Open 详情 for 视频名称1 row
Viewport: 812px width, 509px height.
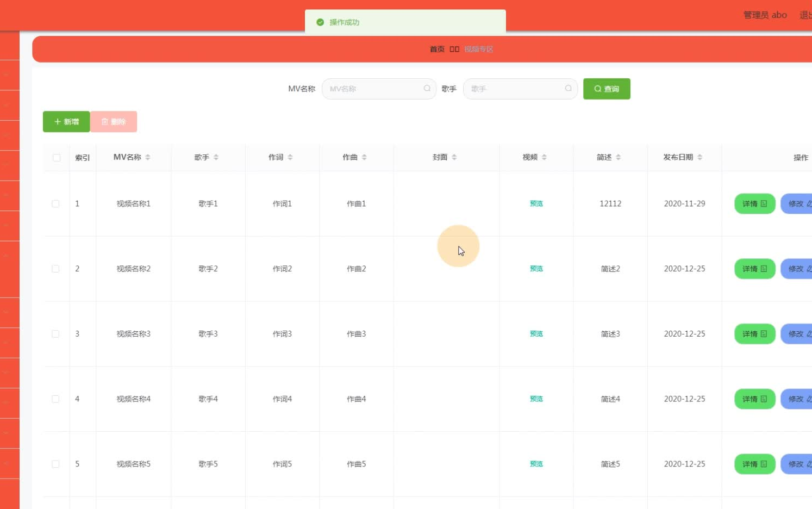[x=755, y=203]
